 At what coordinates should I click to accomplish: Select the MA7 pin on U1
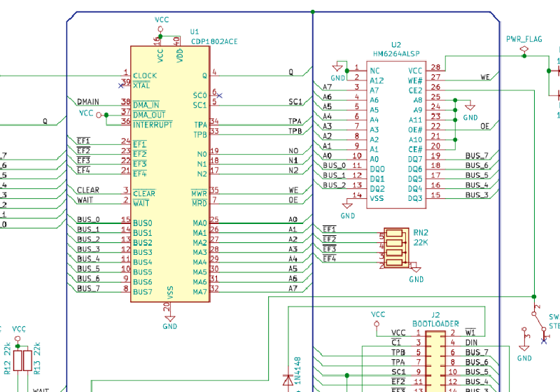[199, 290]
